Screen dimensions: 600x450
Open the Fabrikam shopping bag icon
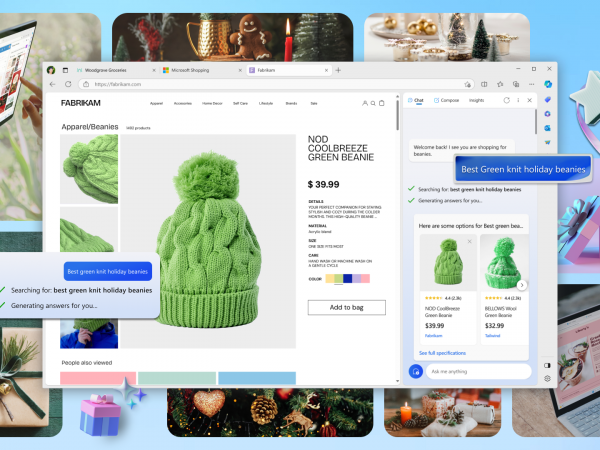[382, 103]
